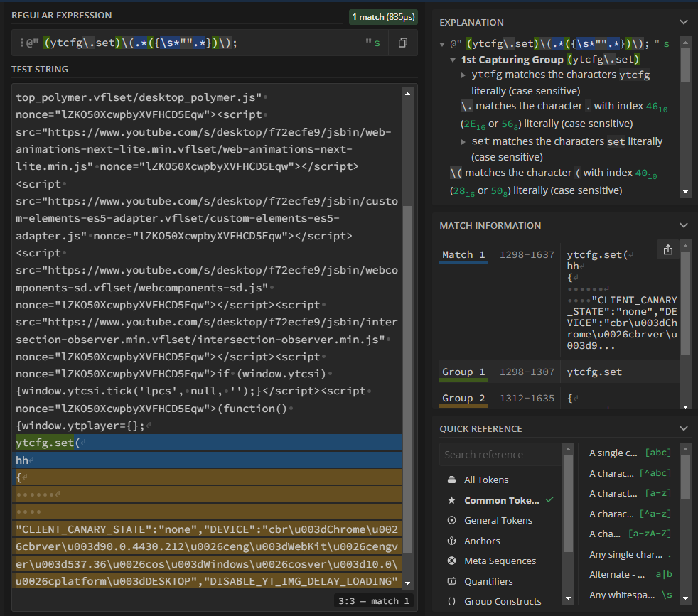Collapse the 1st Capturing Group node
The image size is (698, 616).
click(x=453, y=60)
